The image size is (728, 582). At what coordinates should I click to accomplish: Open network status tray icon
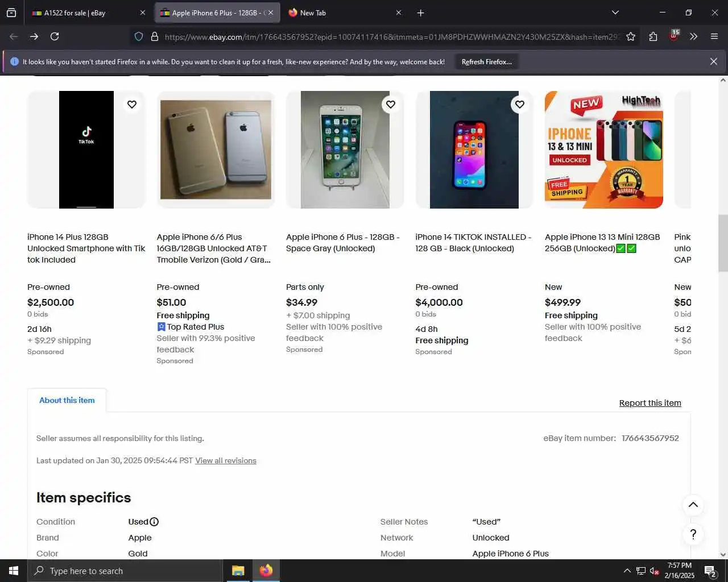641,571
